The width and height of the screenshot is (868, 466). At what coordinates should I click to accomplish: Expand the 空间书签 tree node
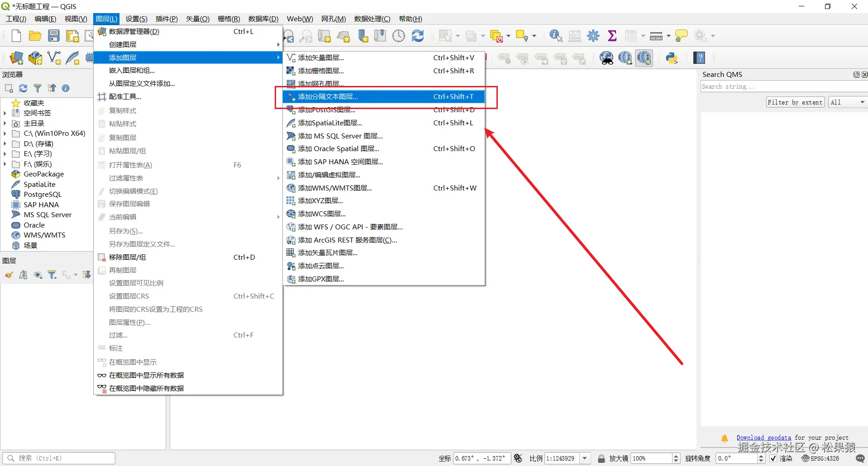tap(5, 113)
